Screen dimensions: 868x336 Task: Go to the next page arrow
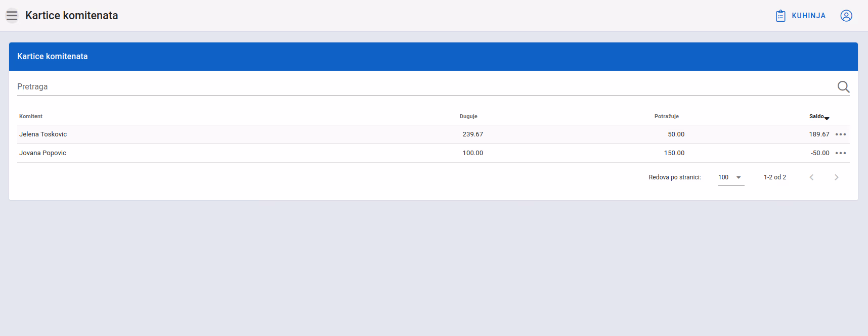pyautogui.click(x=837, y=177)
